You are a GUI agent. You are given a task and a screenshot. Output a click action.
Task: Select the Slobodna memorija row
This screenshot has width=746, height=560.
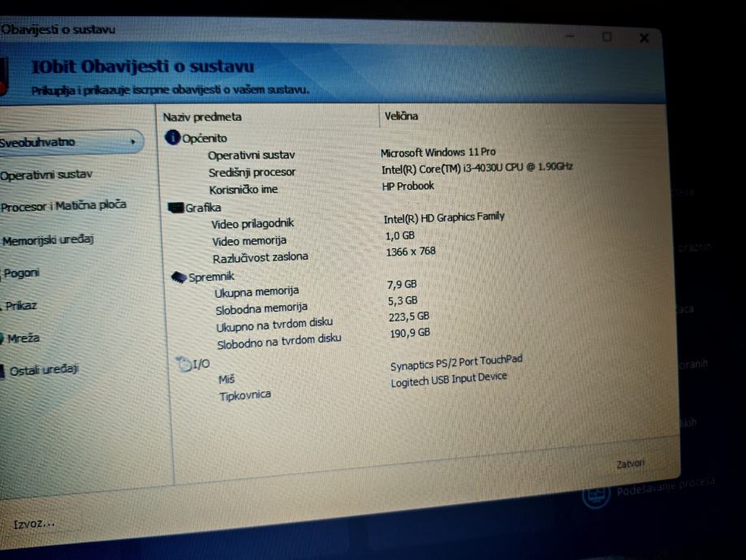click(x=261, y=308)
